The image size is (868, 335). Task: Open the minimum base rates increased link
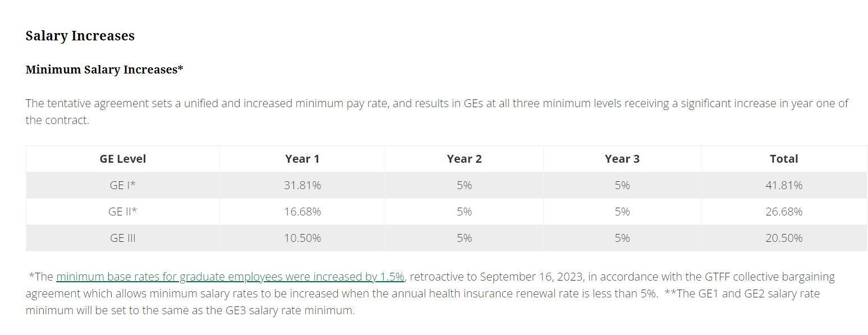(230, 277)
